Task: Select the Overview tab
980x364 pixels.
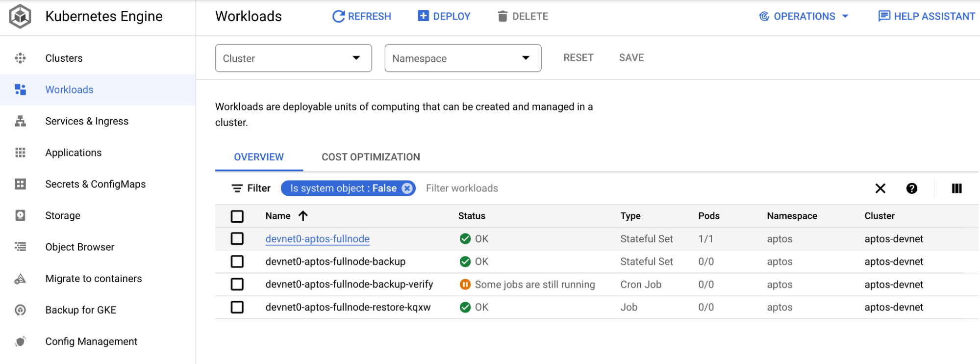Action: pos(259,157)
